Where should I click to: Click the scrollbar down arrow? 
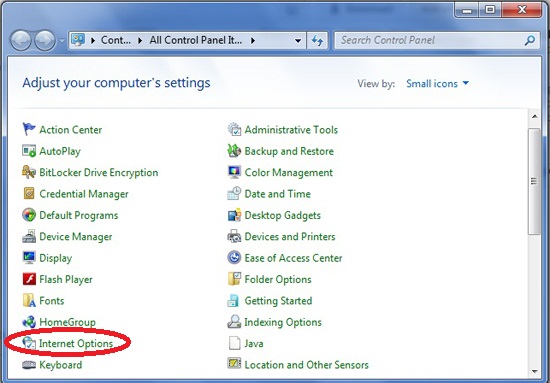(535, 371)
